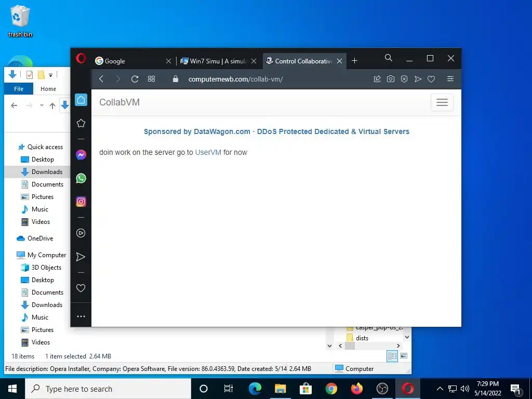Open the DataWagon sponsor link
Image resolution: width=532 pixels, height=399 pixels.
(276, 131)
